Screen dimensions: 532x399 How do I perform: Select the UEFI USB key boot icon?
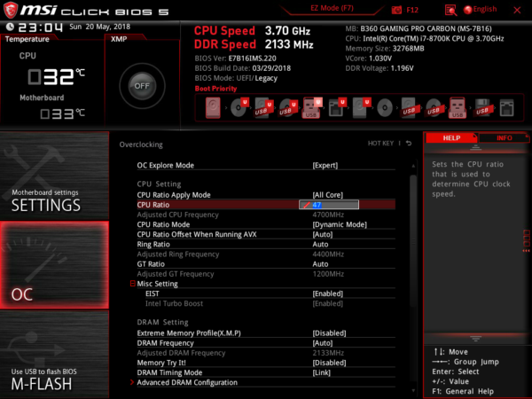pyautogui.click(x=312, y=107)
